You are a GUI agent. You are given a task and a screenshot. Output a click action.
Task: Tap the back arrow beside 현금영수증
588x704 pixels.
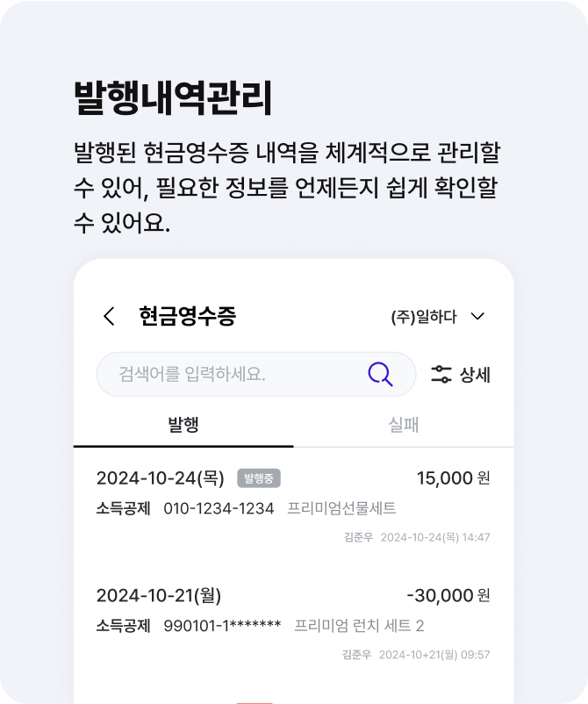[109, 316]
